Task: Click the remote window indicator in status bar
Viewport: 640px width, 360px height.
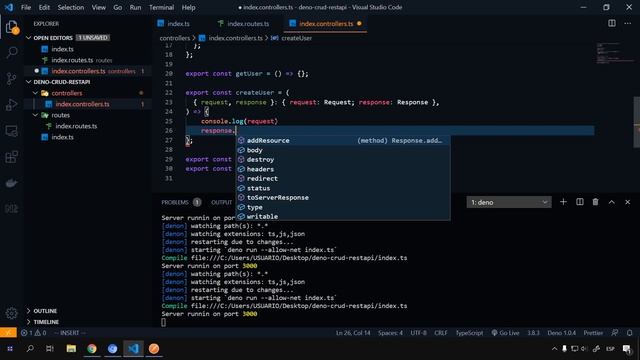Action: [8, 333]
